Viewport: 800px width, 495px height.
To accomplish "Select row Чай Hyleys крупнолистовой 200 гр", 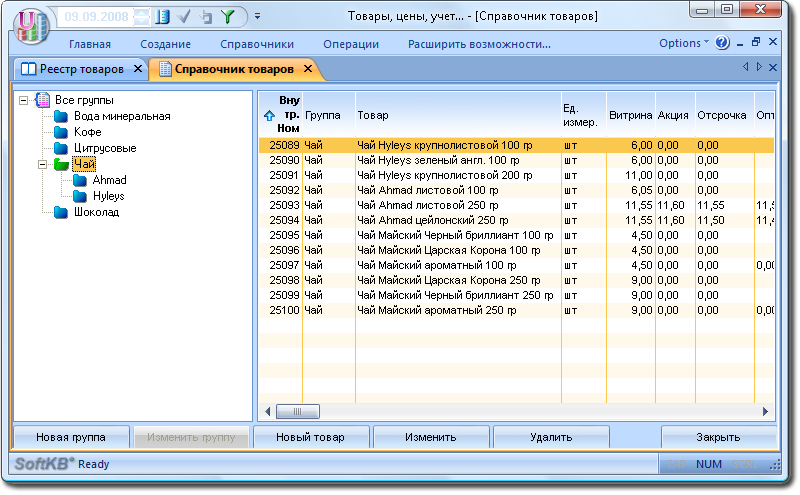I will pos(516,175).
